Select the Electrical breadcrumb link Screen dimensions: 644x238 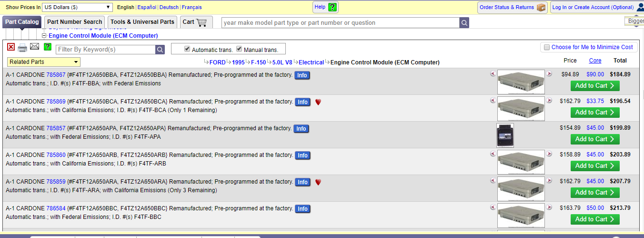(x=311, y=62)
